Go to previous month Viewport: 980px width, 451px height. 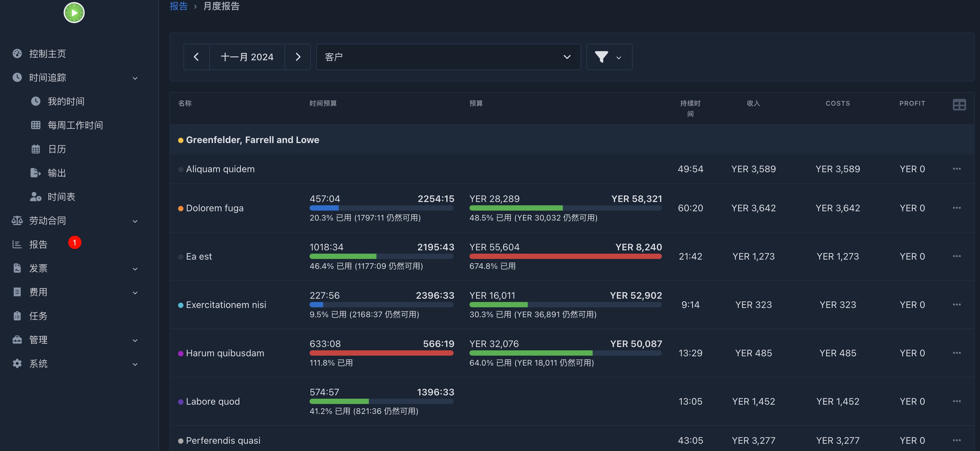[x=196, y=57]
